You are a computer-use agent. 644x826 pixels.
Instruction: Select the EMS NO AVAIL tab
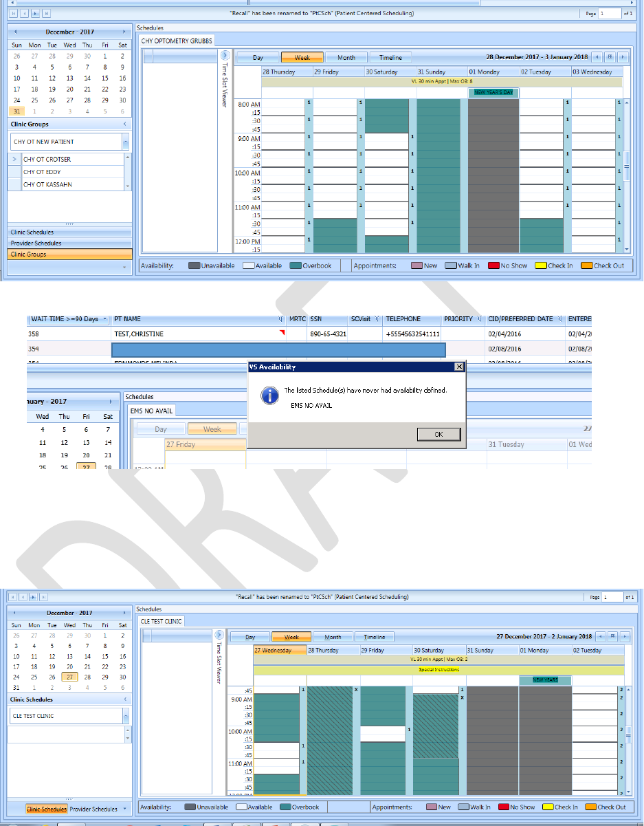[x=151, y=411]
